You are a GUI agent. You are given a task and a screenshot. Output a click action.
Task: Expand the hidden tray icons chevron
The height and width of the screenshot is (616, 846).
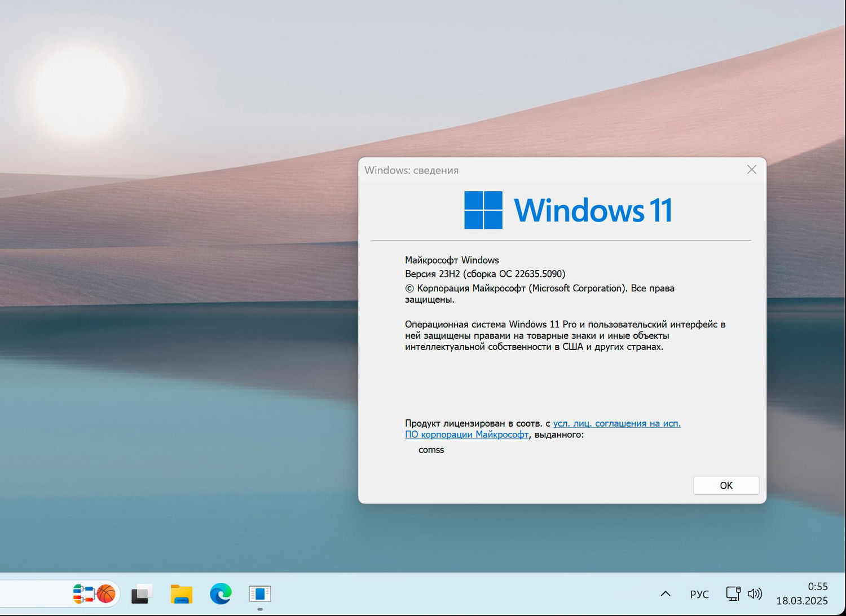tap(666, 593)
